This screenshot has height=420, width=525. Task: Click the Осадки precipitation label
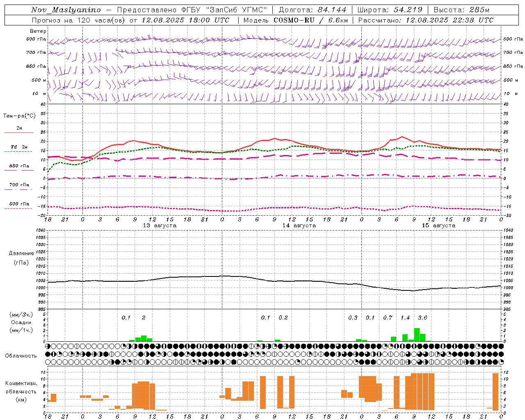click(21, 322)
